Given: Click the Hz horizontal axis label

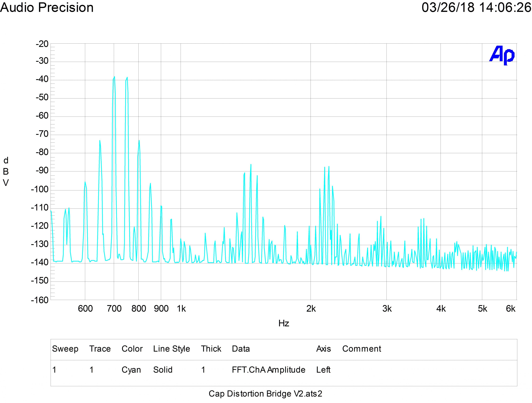Looking at the screenshot, I should click(284, 323).
